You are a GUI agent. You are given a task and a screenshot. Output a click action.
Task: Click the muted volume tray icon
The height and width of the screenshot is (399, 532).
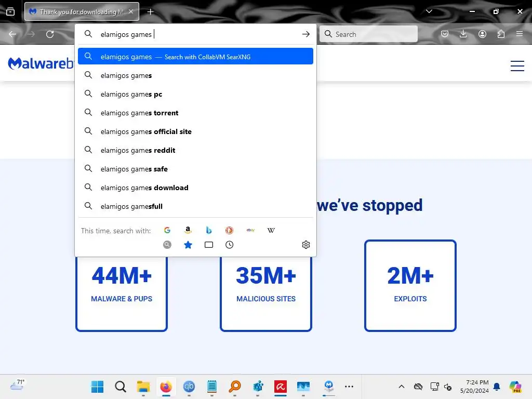pyautogui.click(x=448, y=387)
